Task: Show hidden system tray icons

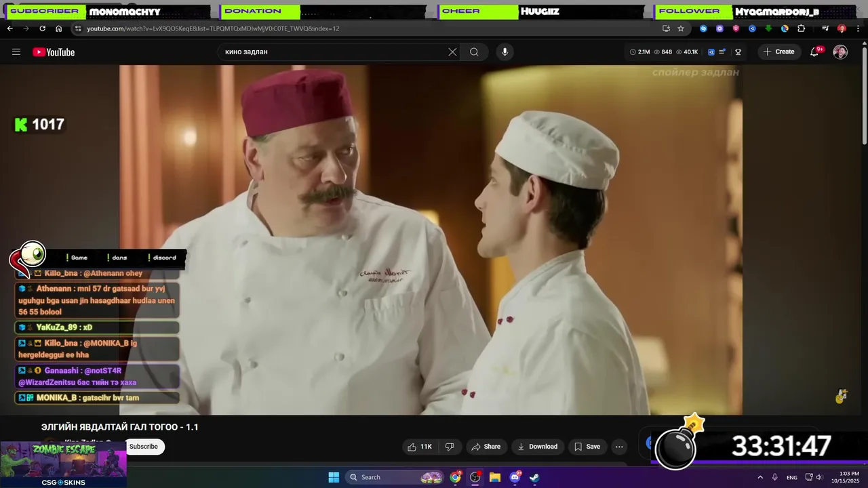Action: (x=759, y=477)
